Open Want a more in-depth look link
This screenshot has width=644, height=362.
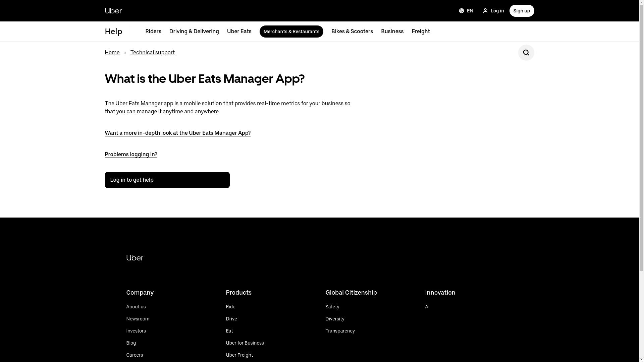(x=177, y=133)
